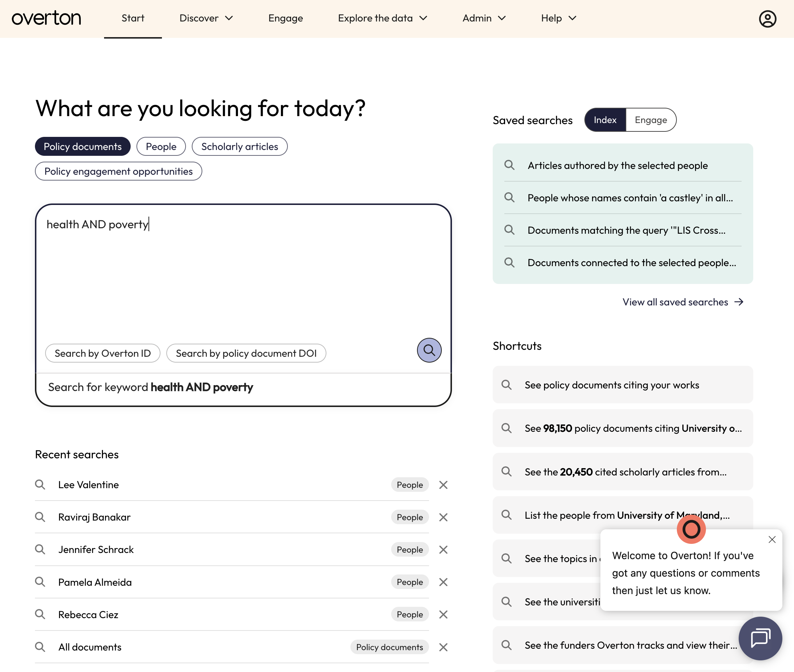Viewport: 794px width, 672px height.
Task: Switch saved searches to Index
Action: pyautogui.click(x=605, y=120)
